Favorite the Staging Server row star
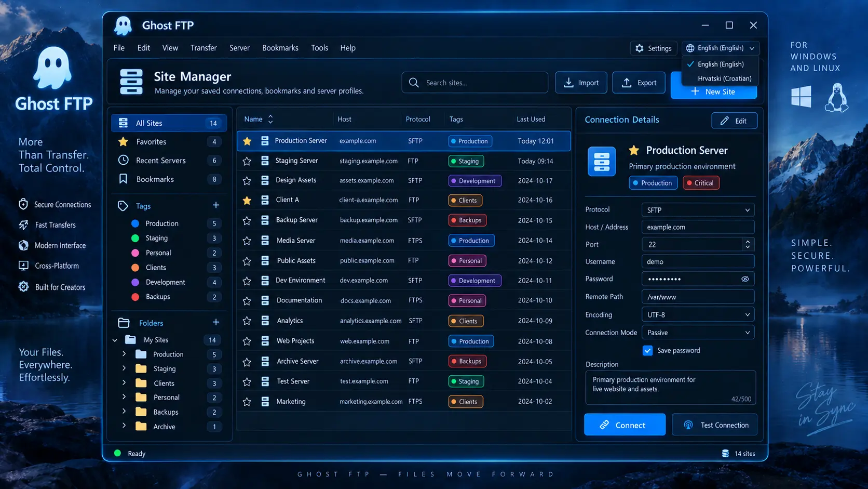Viewport: 868px width, 489px height. point(247,161)
